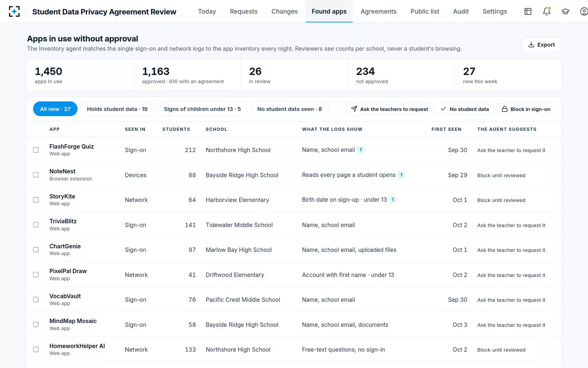Open the HomeworkHelper AI app name
This screenshot has height=368, width=588.
[77, 346]
